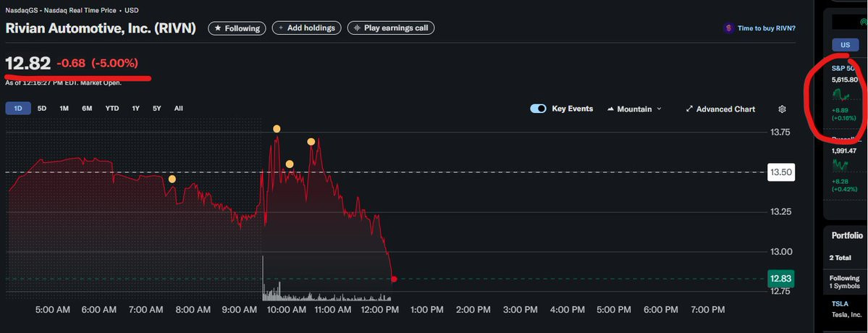Select the 5D time range

pyautogui.click(x=42, y=109)
